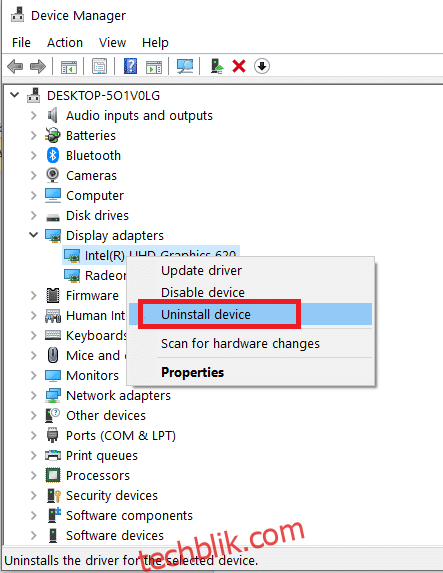Expand the Computer category arrow
This screenshot has height=573, width=443.
[x=34, y=196]
